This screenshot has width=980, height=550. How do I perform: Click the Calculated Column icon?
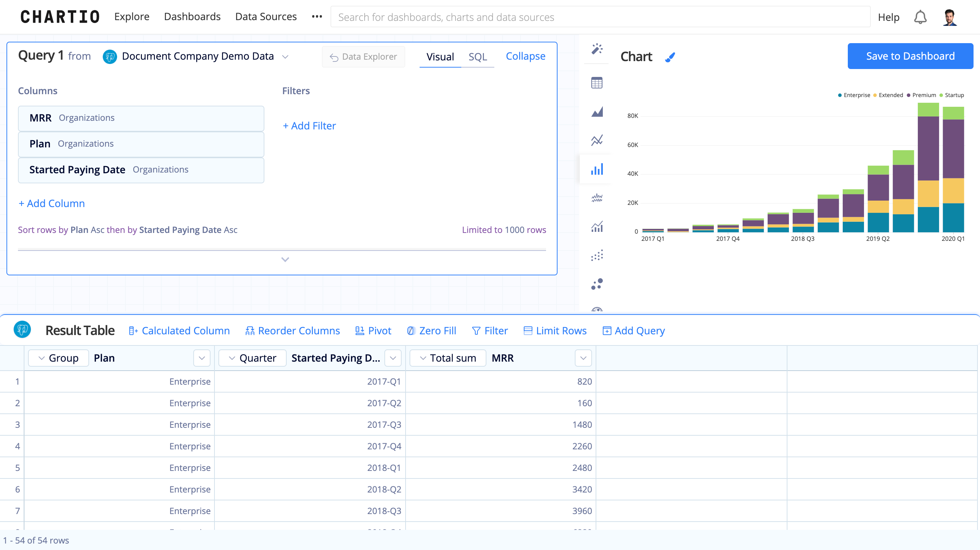click(133, 331)
